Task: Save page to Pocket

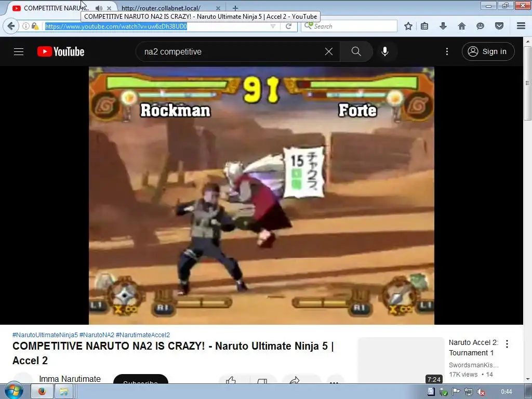Action: click(499, 26)
